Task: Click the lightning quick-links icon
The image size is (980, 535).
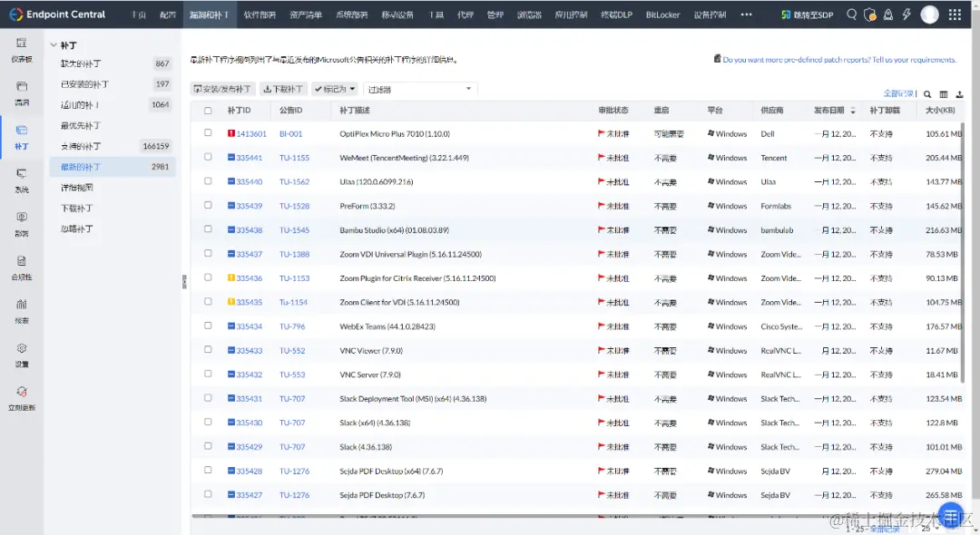Action: coord(906,15)
